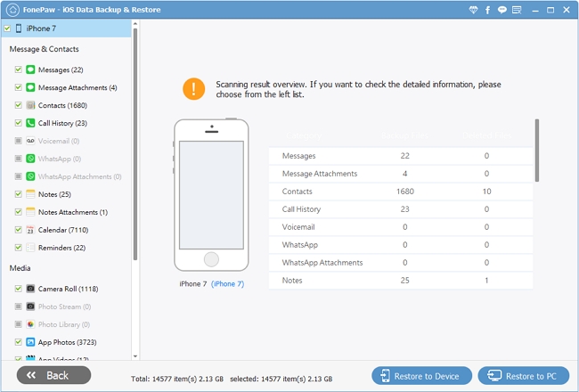579x392 pixels.
Task: Open the menu list icon in title bar
Action: 517,10
